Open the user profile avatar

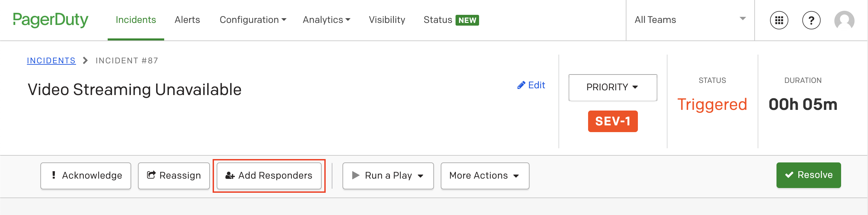pyautogui.click(x=844, y=20)
